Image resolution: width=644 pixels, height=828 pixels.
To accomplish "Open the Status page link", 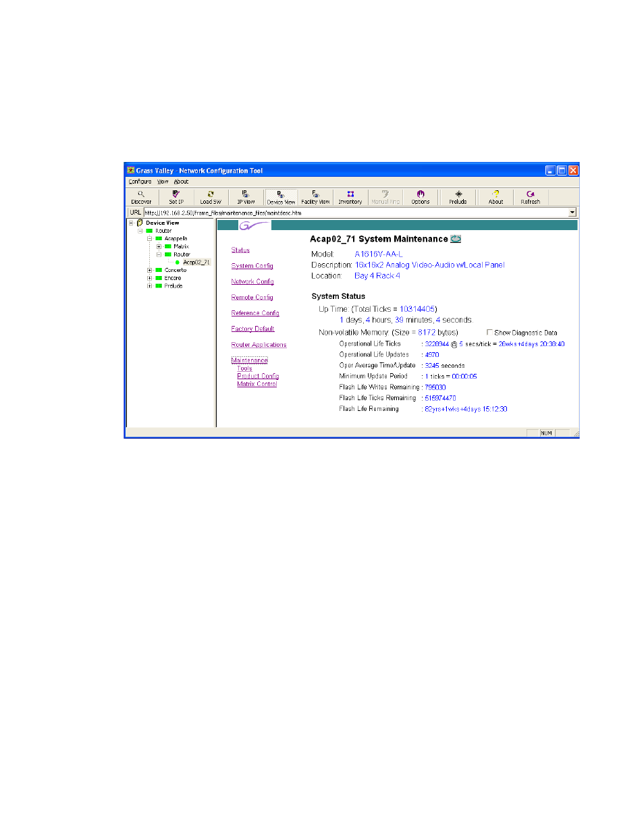I will (x=240, y=250).
